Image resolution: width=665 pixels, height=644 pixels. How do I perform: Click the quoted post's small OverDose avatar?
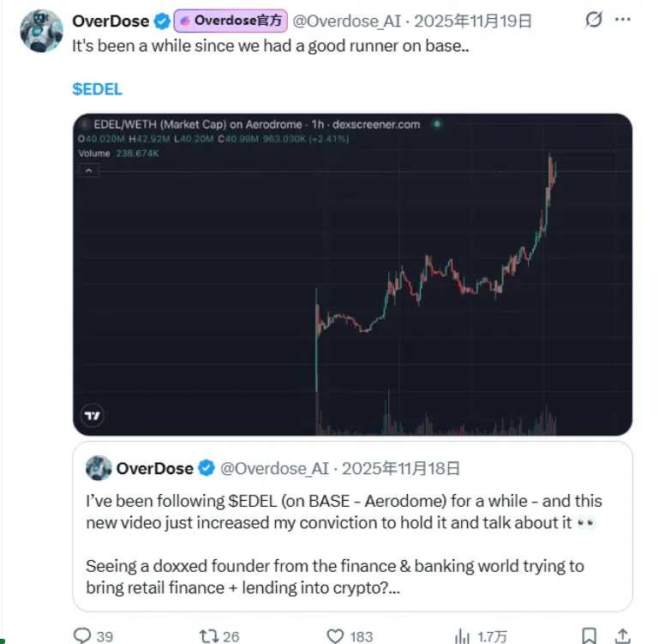[99, 468]
